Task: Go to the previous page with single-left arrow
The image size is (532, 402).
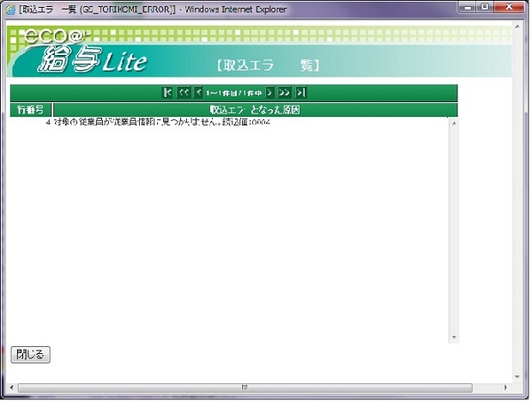Action: tap(198, 93)
